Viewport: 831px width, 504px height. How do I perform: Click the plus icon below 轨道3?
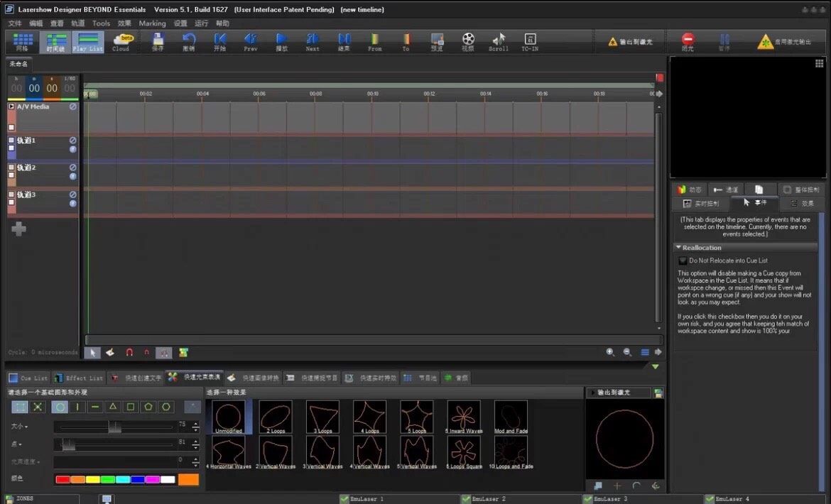coord(19,229)
